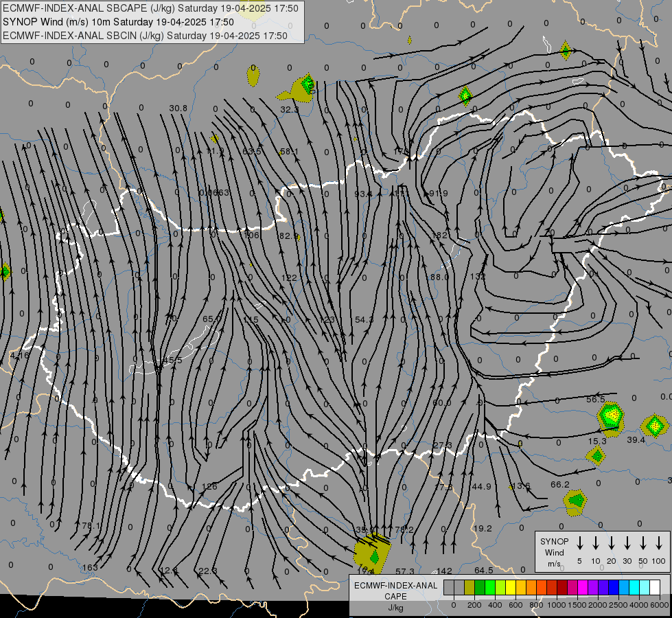Click the 91.9 value on the map

(439, 194)
